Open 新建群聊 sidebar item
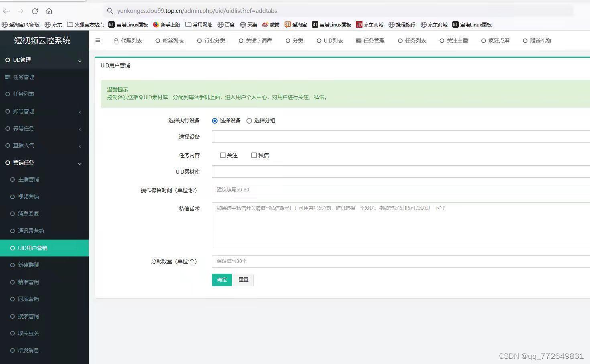 coord(44,265)
